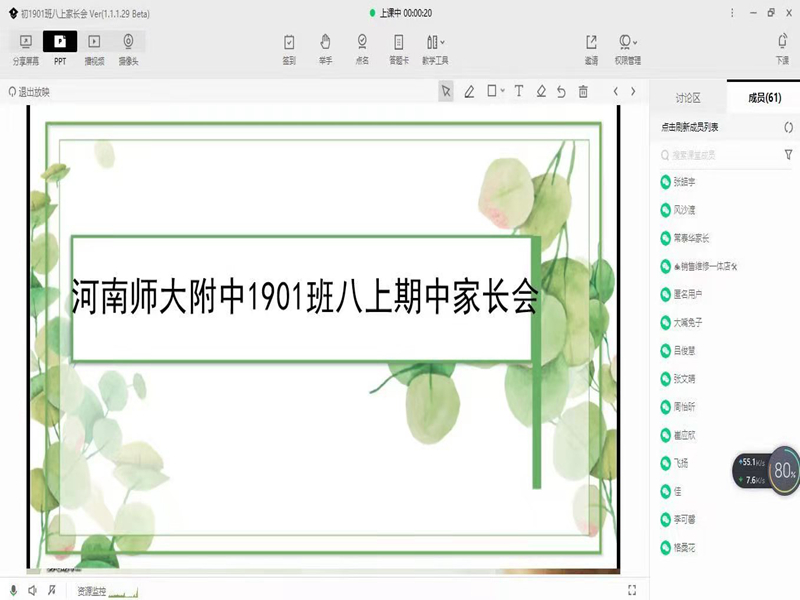Viewport: 800px width, 600px height.
Task: Click the trash icon to clear annotations
Action: coord(583,92)
